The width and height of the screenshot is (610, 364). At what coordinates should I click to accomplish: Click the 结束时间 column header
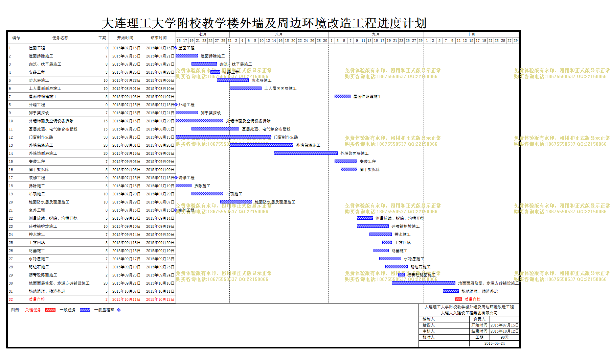click(159, 38)
